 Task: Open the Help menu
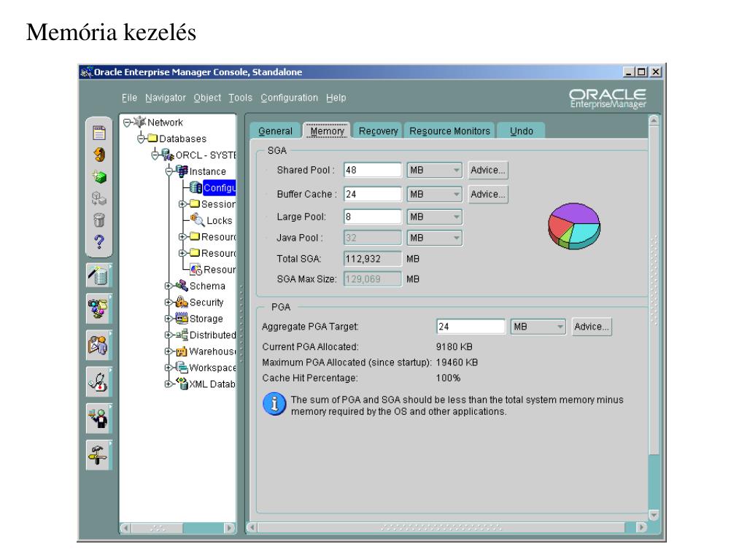336,98
